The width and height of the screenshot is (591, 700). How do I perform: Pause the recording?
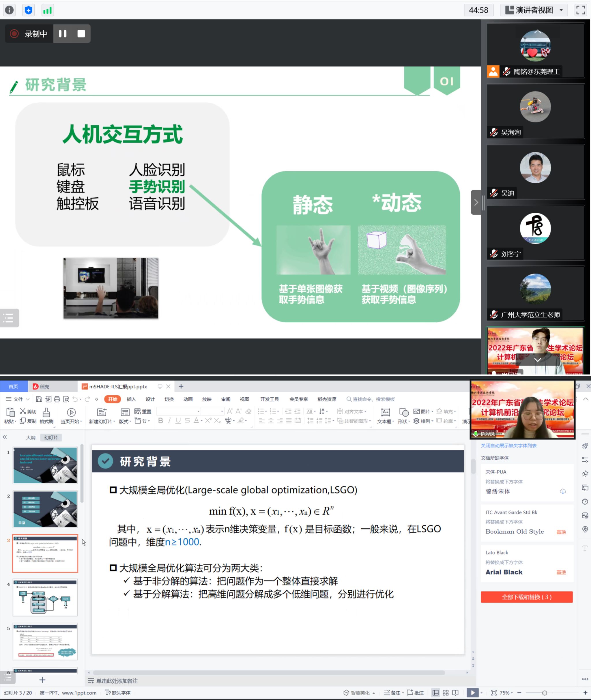(x=63, y=34)
